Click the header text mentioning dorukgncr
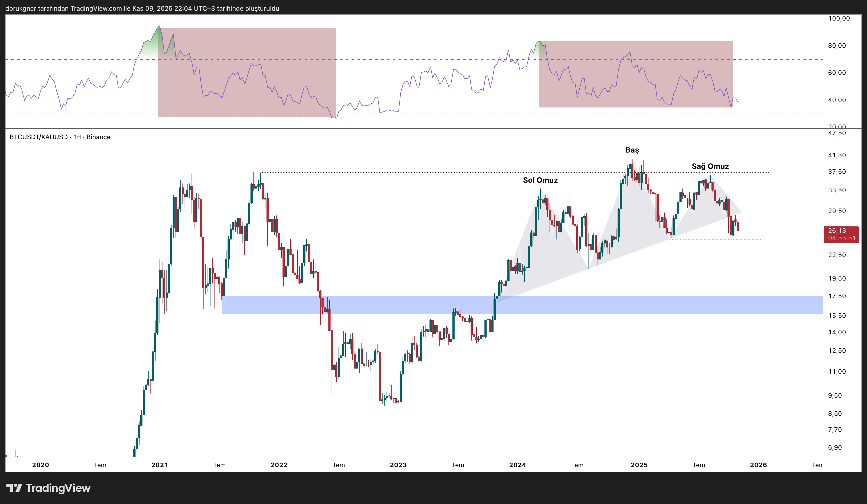The width and height of the screenshot is (867, 504). (x=142, y=8)
